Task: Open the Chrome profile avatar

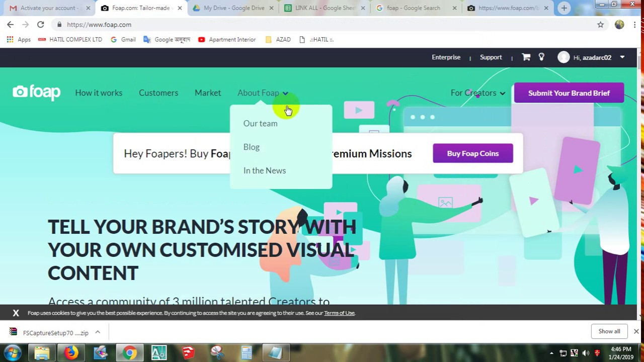Action: point(619,24)
